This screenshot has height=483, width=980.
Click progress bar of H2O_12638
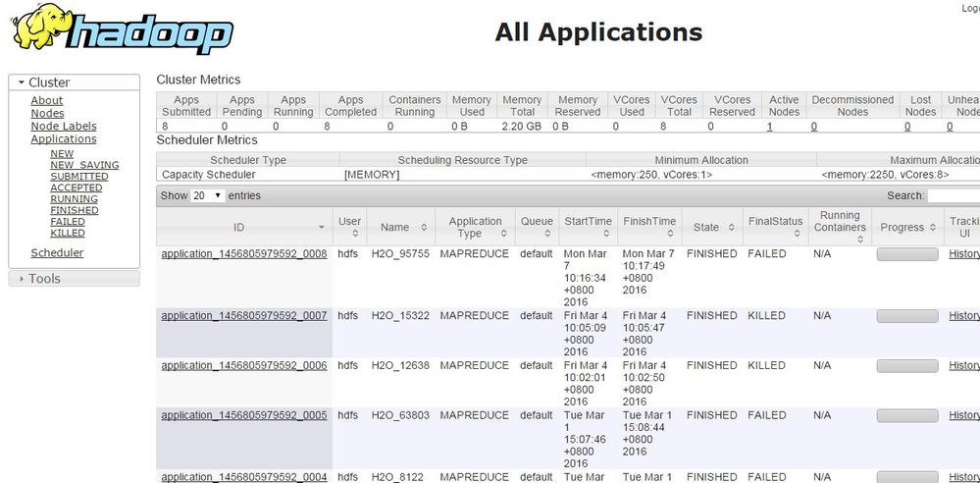tap(907, 366)
